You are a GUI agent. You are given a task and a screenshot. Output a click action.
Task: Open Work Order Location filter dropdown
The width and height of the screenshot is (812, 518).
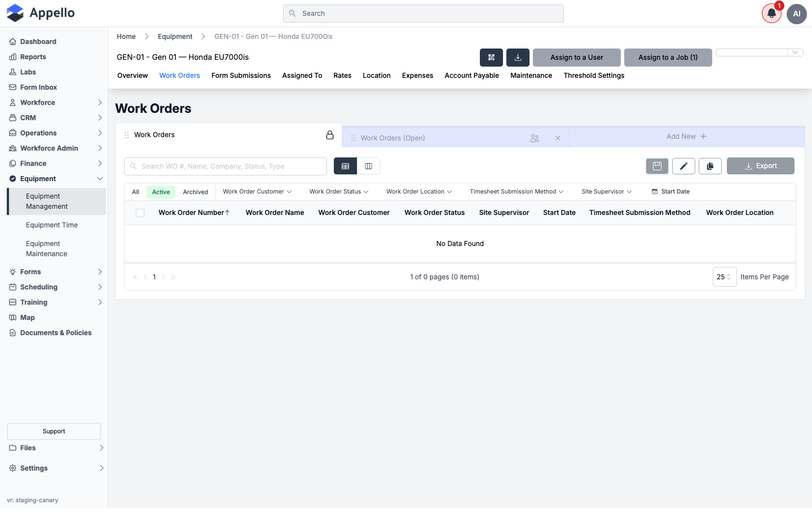tap(419, 192)
